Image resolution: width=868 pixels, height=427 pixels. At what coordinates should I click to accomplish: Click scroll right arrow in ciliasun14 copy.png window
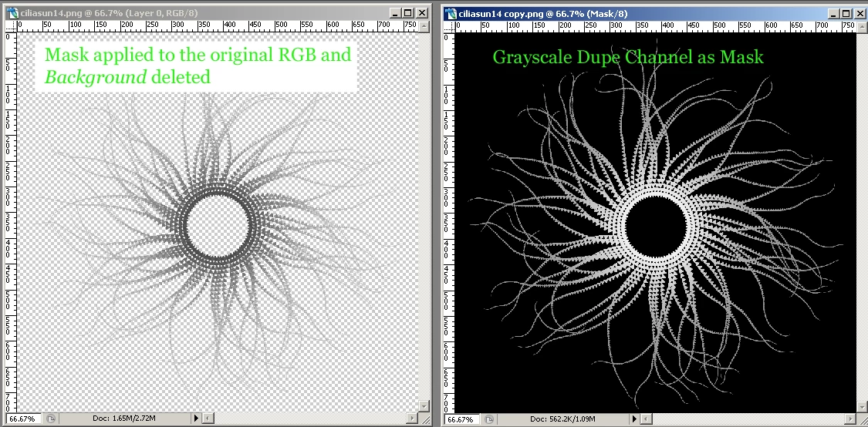pos(850,420)
